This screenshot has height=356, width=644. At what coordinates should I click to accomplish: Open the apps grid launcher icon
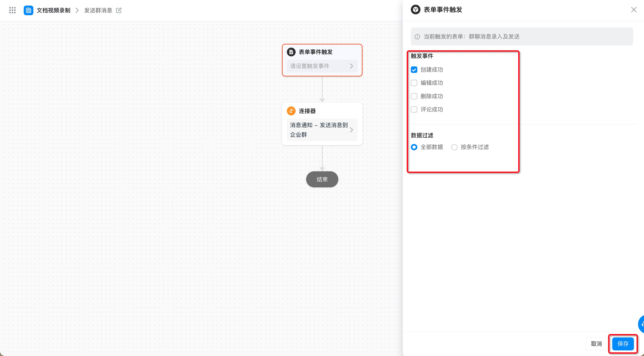point(12,10)
